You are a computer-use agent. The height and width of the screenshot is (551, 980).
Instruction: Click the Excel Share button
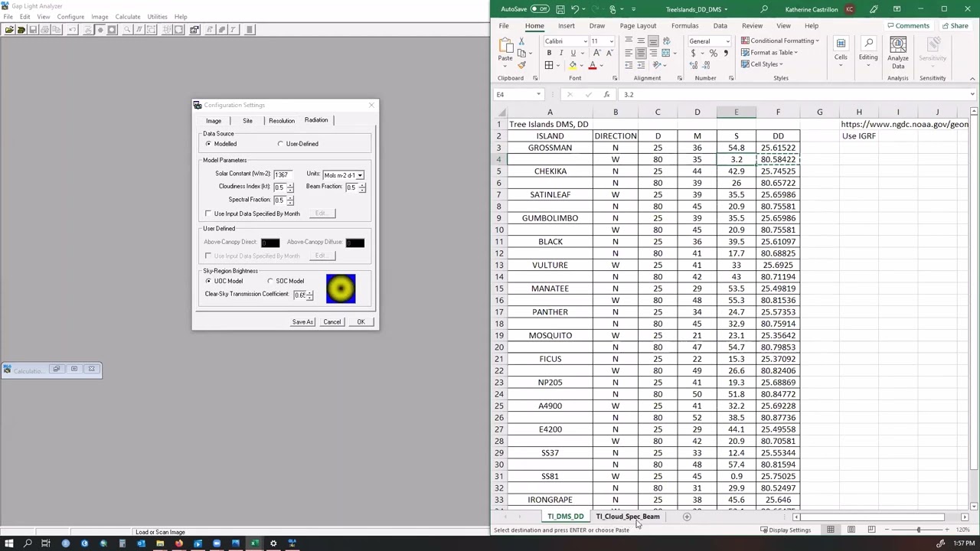click(955, 26)
